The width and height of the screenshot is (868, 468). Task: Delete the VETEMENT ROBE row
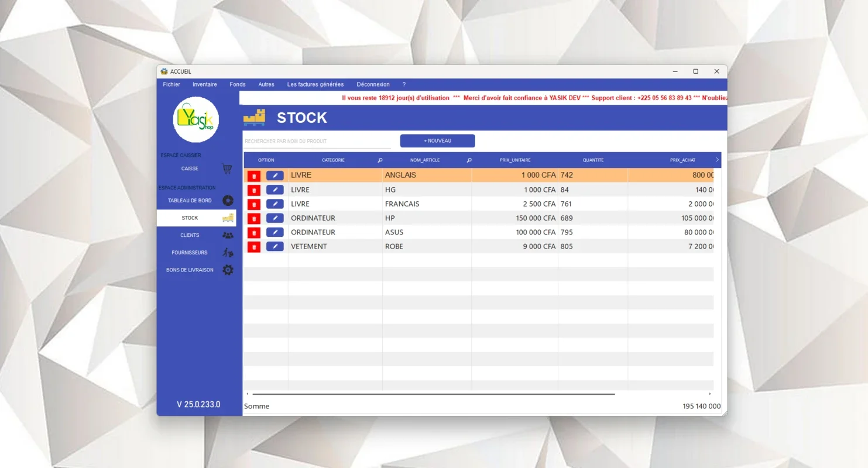click(254, 247)
